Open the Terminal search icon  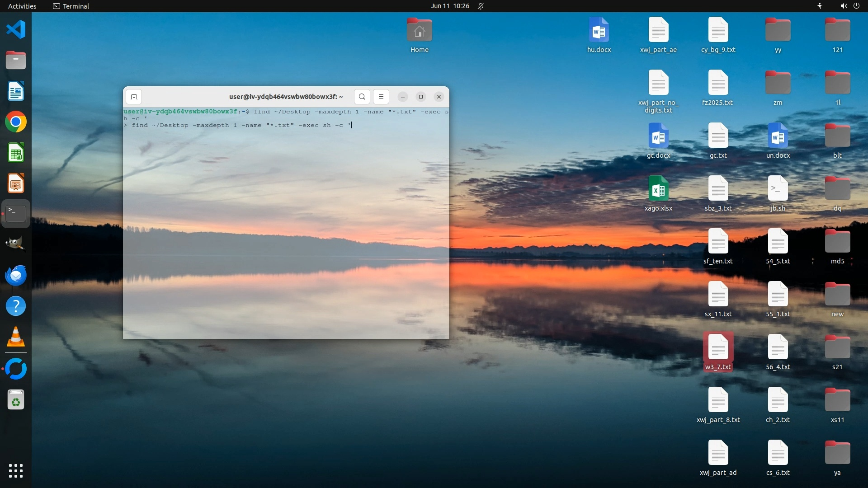click(362, 97)
